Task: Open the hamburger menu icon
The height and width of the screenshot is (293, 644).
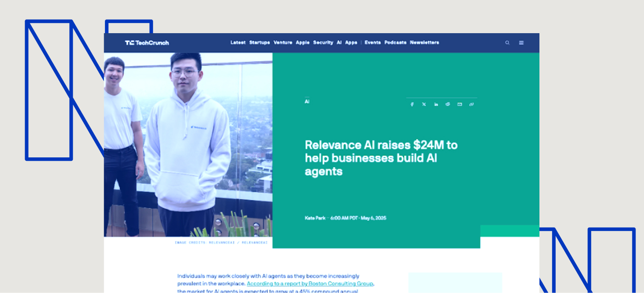Action: click(x=521, y=43)
